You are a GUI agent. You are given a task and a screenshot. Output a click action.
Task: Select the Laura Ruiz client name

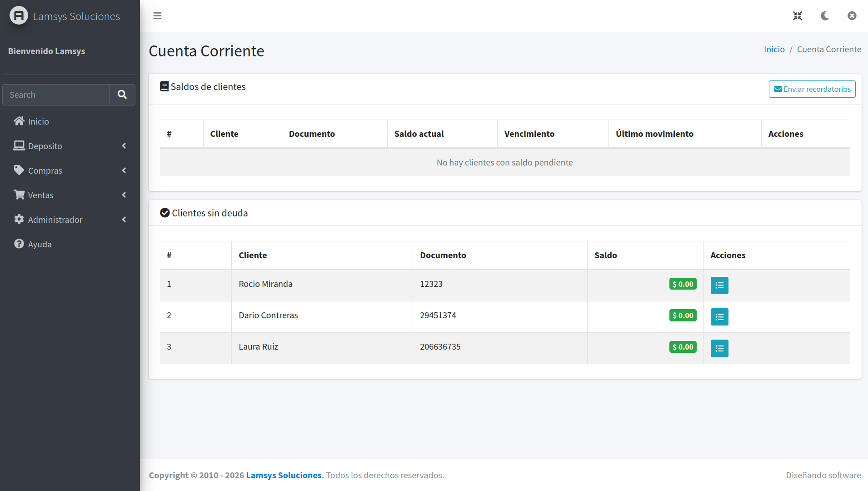[x=259, y=347]
